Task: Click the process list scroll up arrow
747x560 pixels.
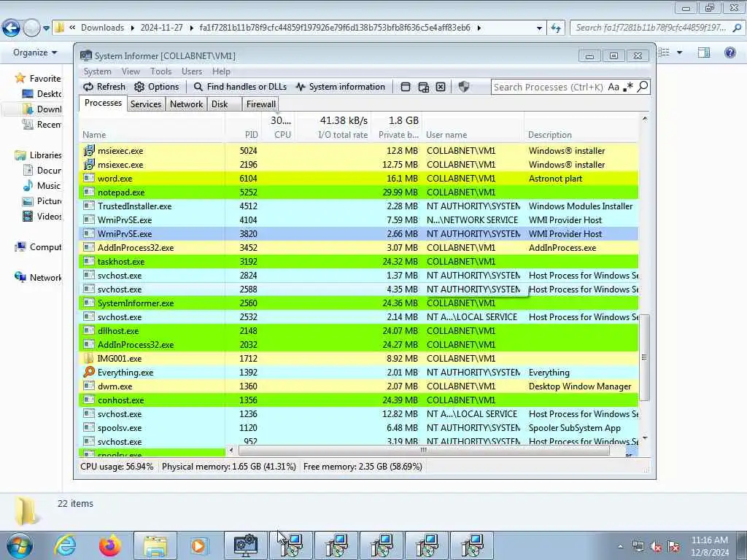Action: [645, 119]
